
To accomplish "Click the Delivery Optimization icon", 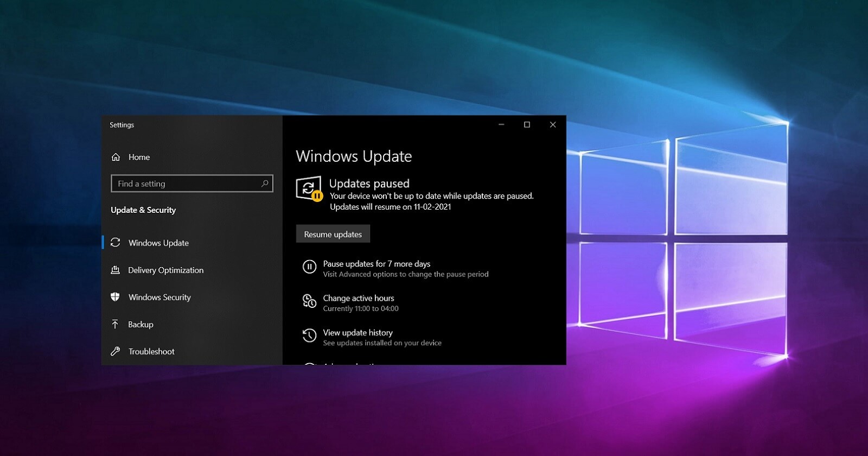I will (115, 270).
